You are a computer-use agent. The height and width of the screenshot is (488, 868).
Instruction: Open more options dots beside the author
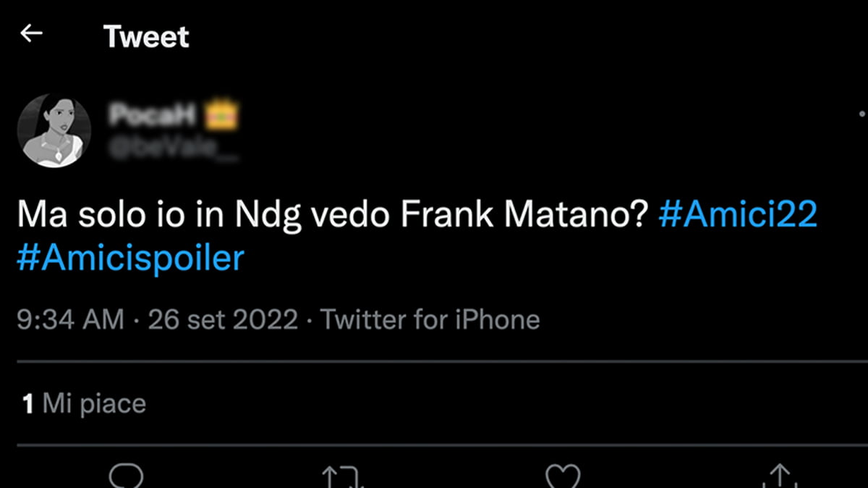click(861, 114)
